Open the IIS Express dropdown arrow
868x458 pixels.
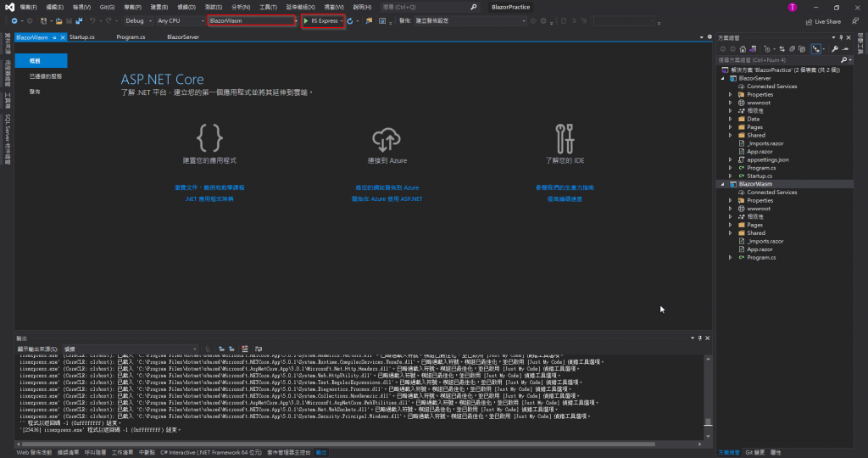tap(342, 21)
